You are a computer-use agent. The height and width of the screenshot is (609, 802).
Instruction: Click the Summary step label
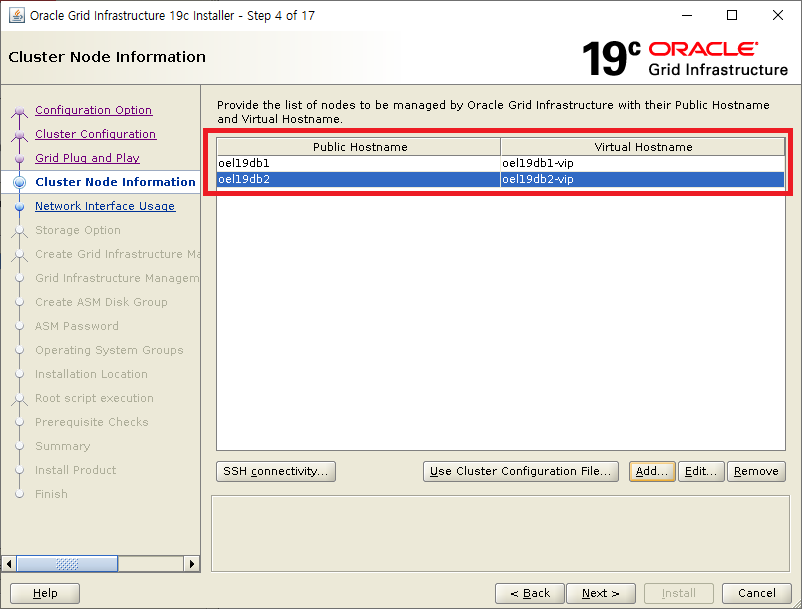tap(62, 446)
